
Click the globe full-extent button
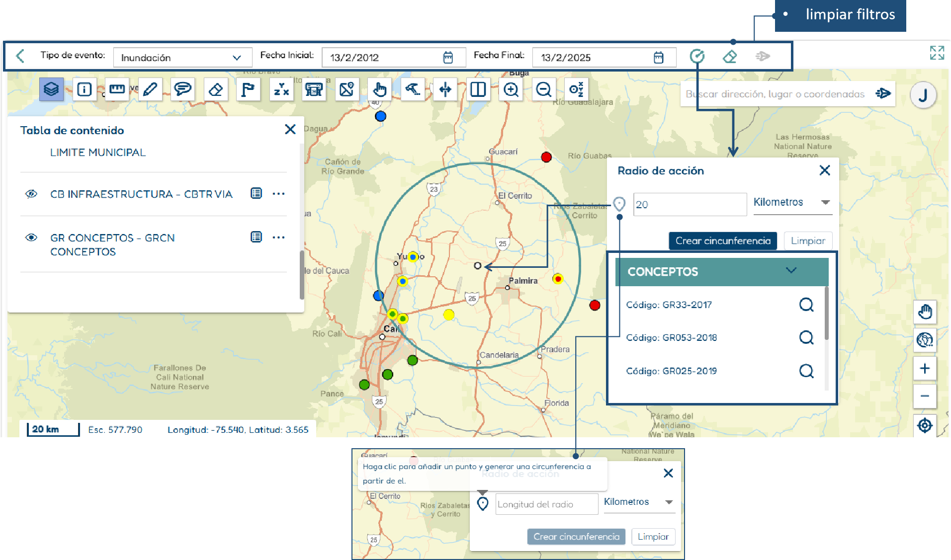(925, 340)
